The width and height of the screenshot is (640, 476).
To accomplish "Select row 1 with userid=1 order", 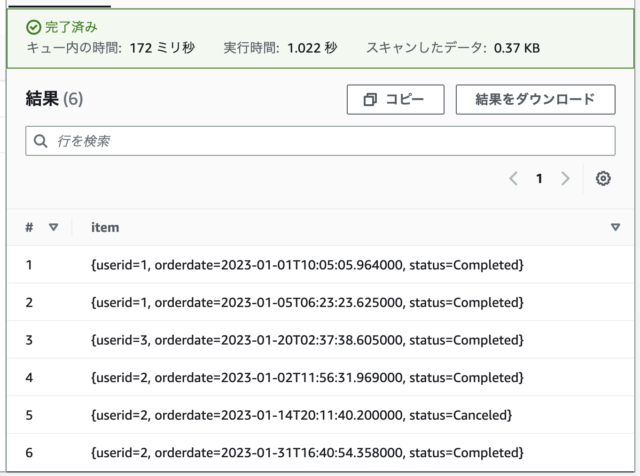I will tap(320, 265).
